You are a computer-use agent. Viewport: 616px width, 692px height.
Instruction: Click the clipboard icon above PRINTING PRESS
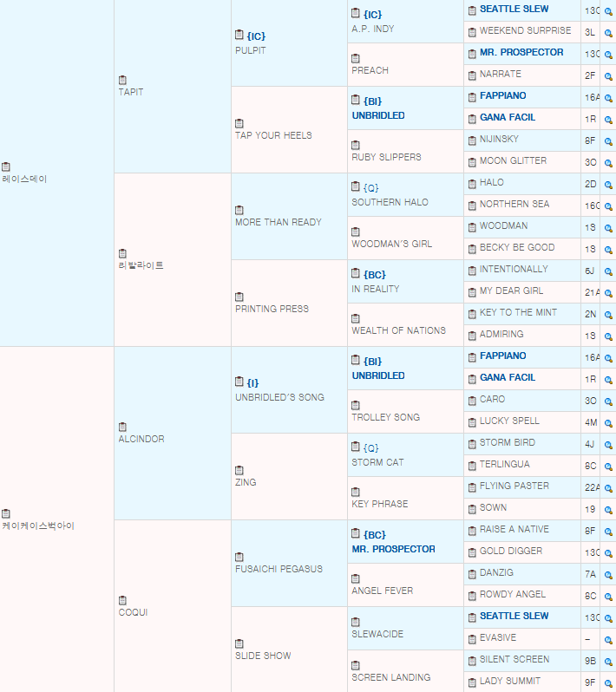click(239, 297)
